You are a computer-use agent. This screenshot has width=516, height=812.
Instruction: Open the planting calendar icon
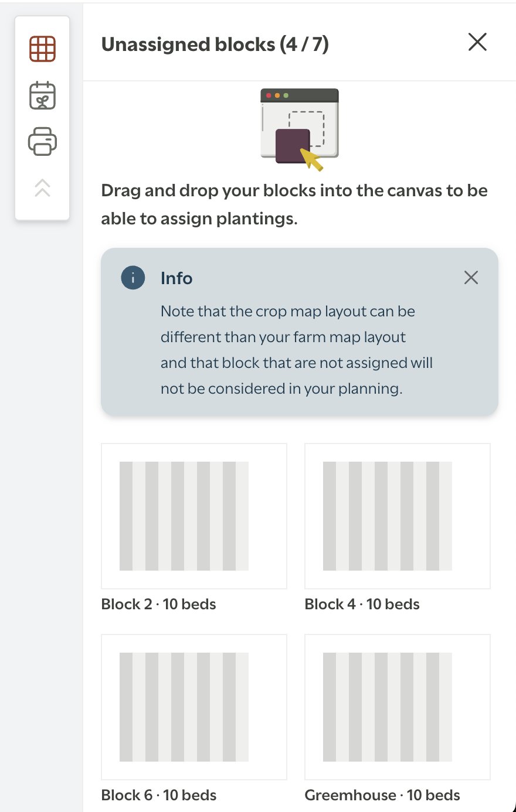tap(42, 95)
